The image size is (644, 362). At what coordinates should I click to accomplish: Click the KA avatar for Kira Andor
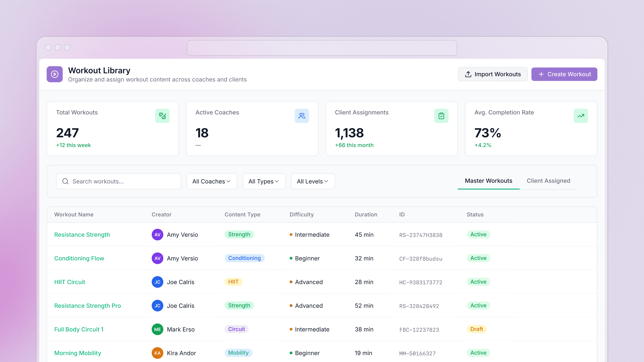157,353
